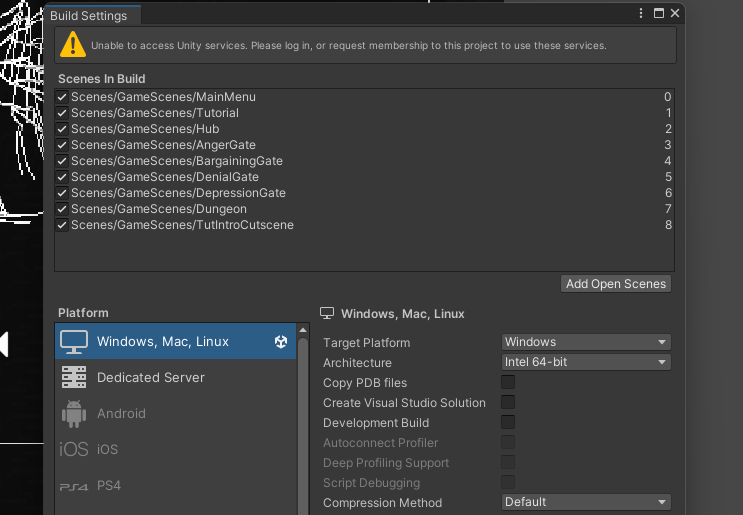This screenshot has width=743, height=515.
Task: Select the Android platform label
Action: click(x=121, y=414)
